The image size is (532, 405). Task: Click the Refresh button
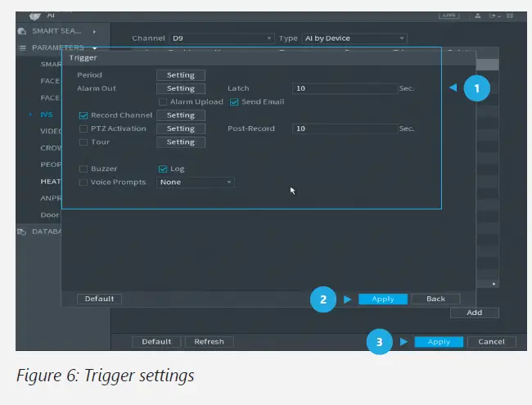tap(209, 341)
